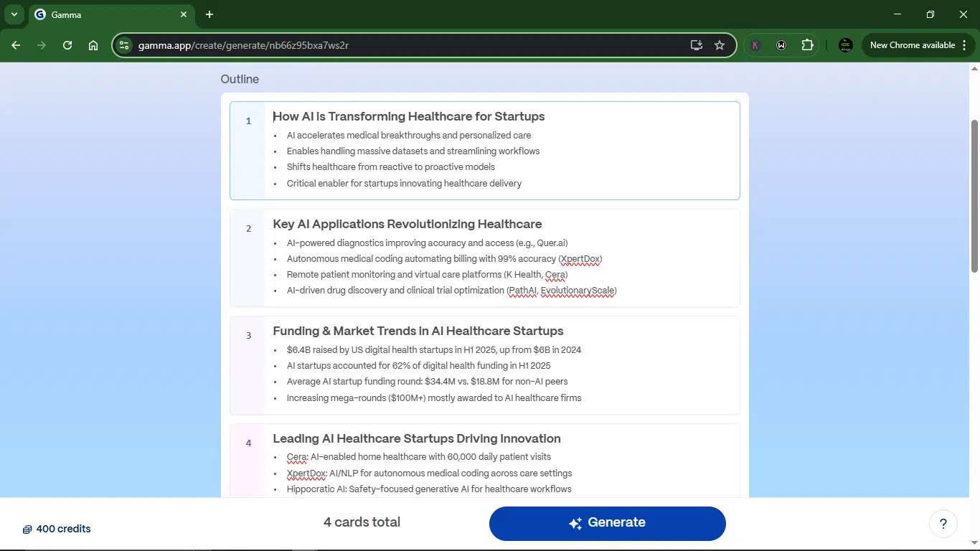This screenshot has height=551, width=980.
Task: Click the 400 credits indicator
Action: [x=57, y=529]
